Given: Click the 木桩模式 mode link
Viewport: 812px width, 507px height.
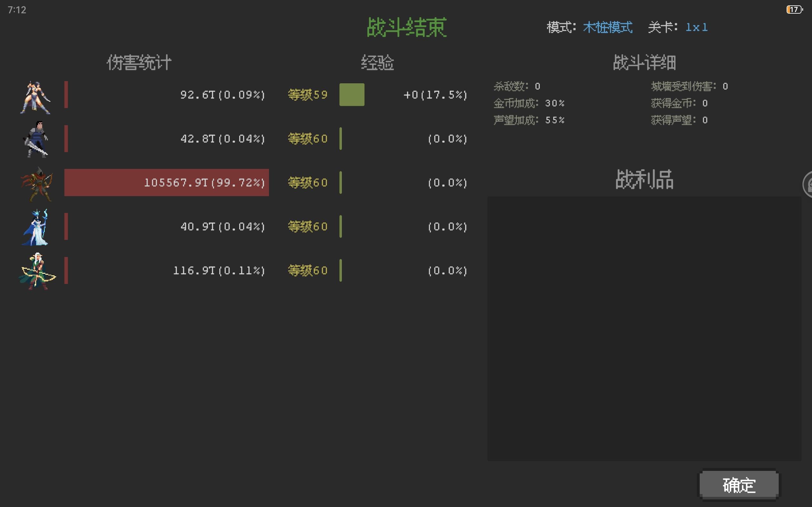Looking at the screenshot, I should point(608,27).
